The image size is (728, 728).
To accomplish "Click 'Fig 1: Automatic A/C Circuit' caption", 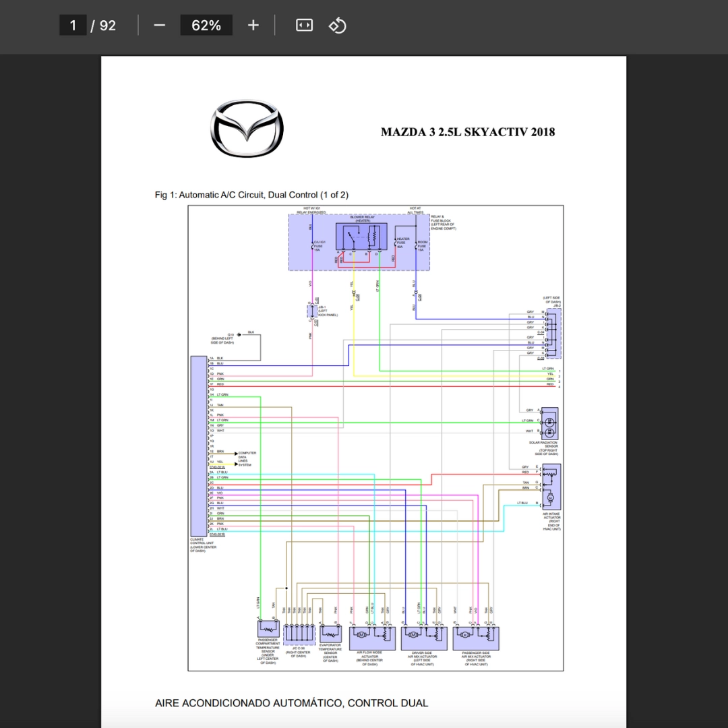I will pos(251,195).
